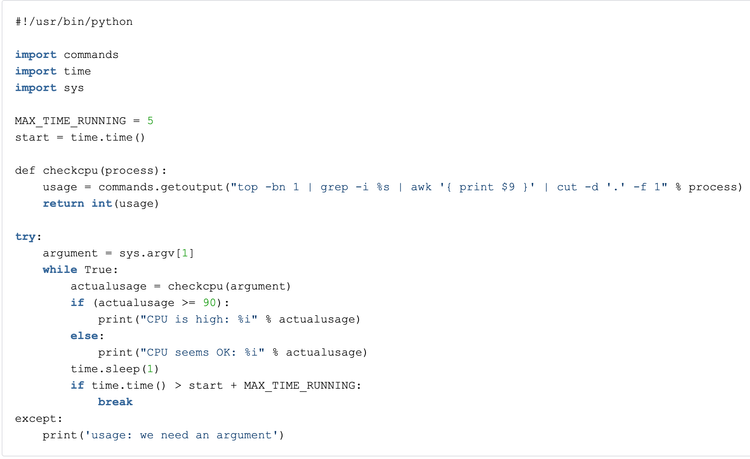750x459 pixels.
Task: Click the "argument = sys.argv[1]" line
Action: coord(118,253)
